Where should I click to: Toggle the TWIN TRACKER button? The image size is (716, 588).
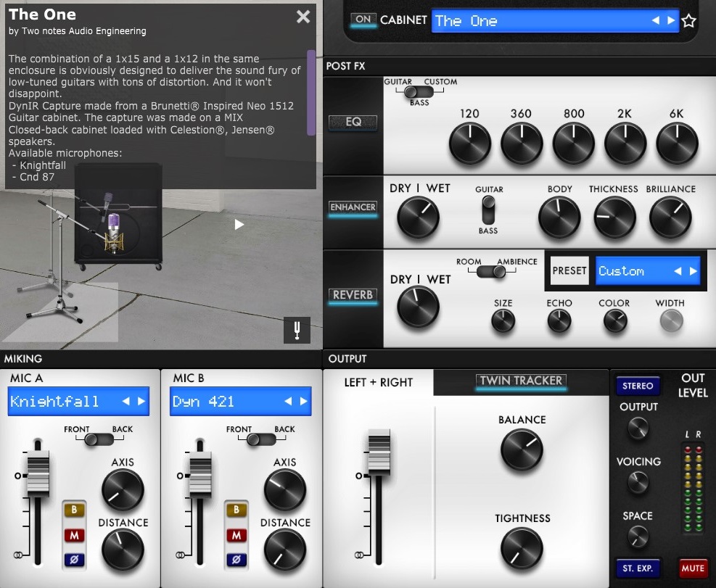click(521, 381)
